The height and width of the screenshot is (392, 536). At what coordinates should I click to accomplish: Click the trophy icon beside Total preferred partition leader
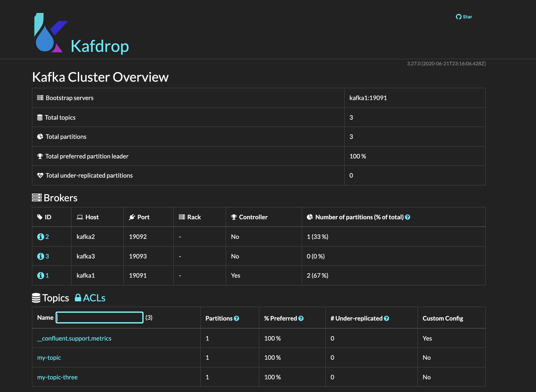[x=40, y=156]
